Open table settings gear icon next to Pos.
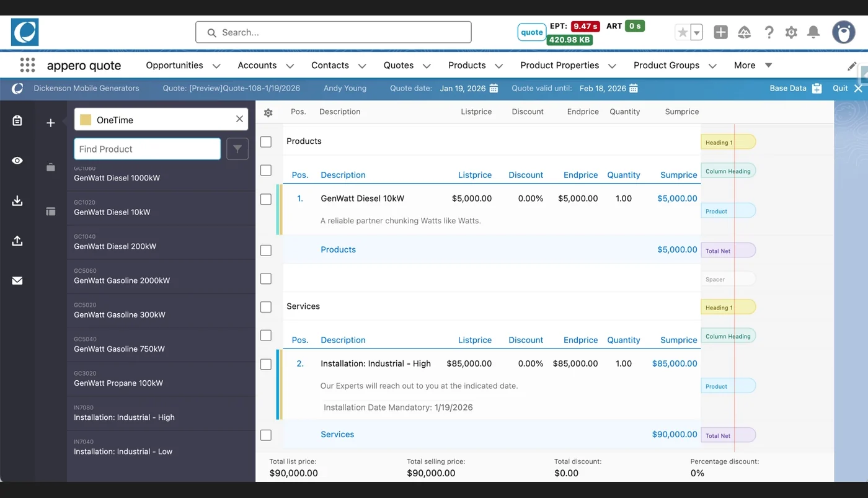The height and width of the screenshot is (498, 868). coord(268,113)
